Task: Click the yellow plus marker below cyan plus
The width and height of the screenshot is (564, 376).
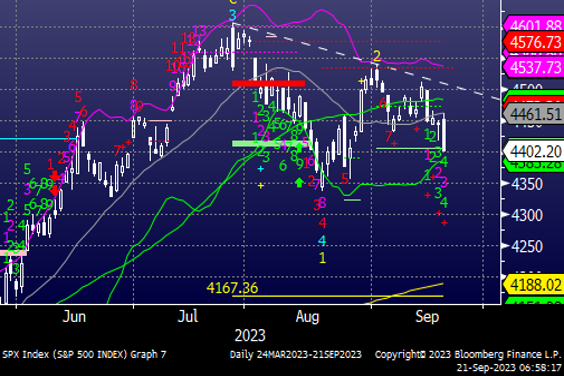Action: [261, 186]
